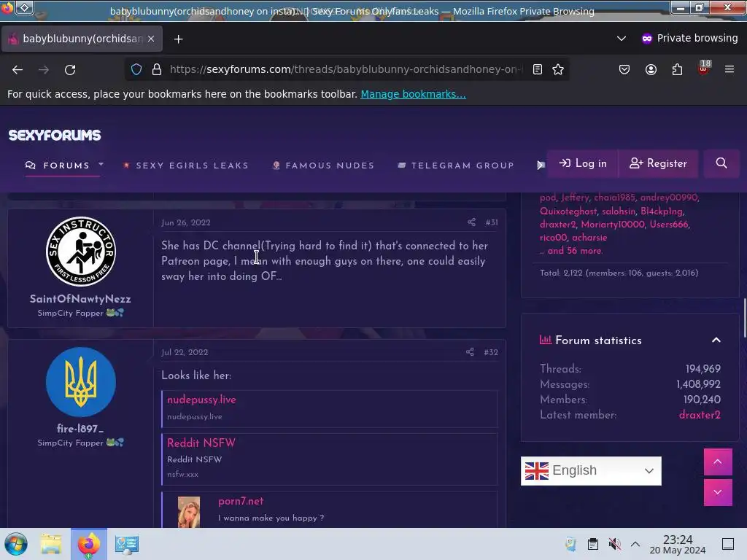Screen dimensions: 747x560
Task: Open the Manage bookmarks link
Action: click(x=413, y=94)
